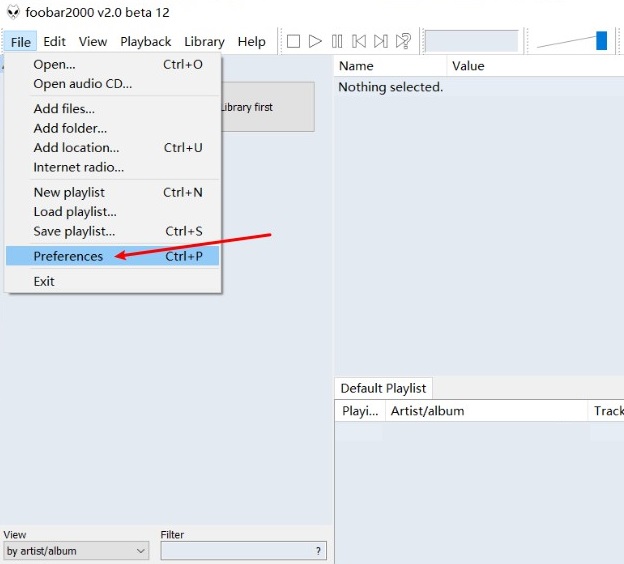This screenshot has height=564, width=624.
Task: Click the Track column header
Action: coord(606,411)
